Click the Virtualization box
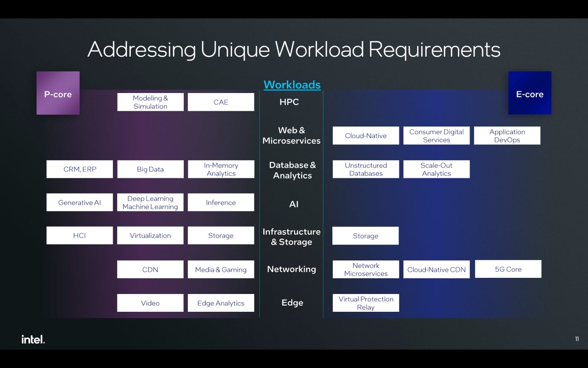 tap(150, 235)
